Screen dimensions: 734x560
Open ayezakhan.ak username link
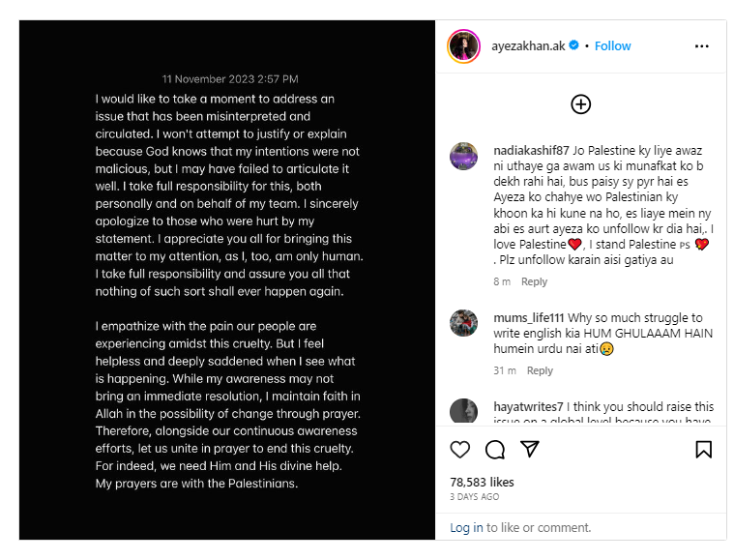pyautogui.click(x=528, y=45)
